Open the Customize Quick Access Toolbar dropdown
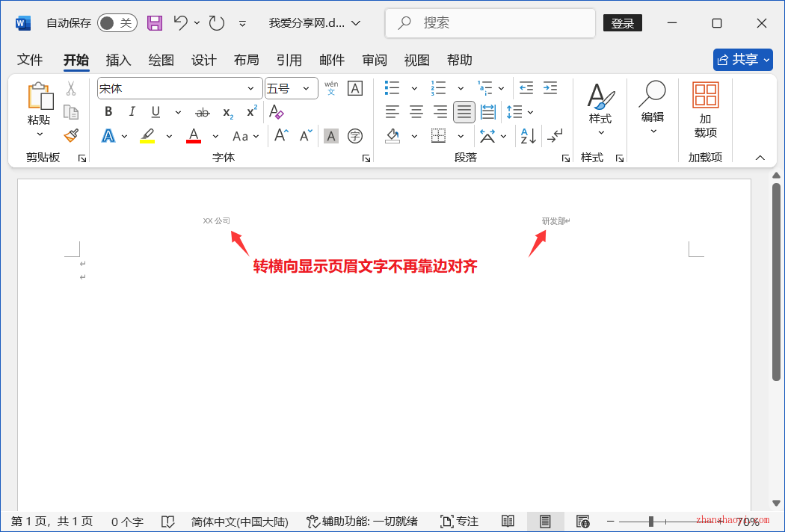Screen dimensions: 785x532 pyautogui.click(x=242, y=23)
